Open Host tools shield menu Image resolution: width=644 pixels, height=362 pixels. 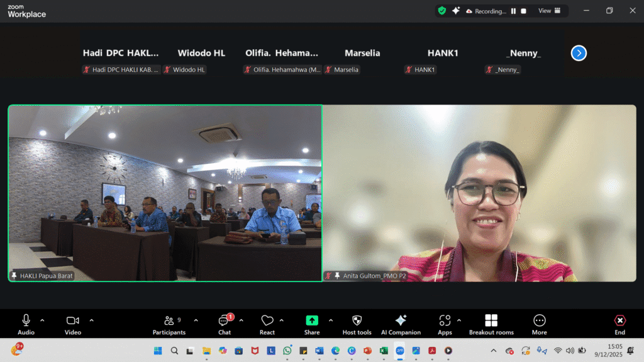point(357,324)
